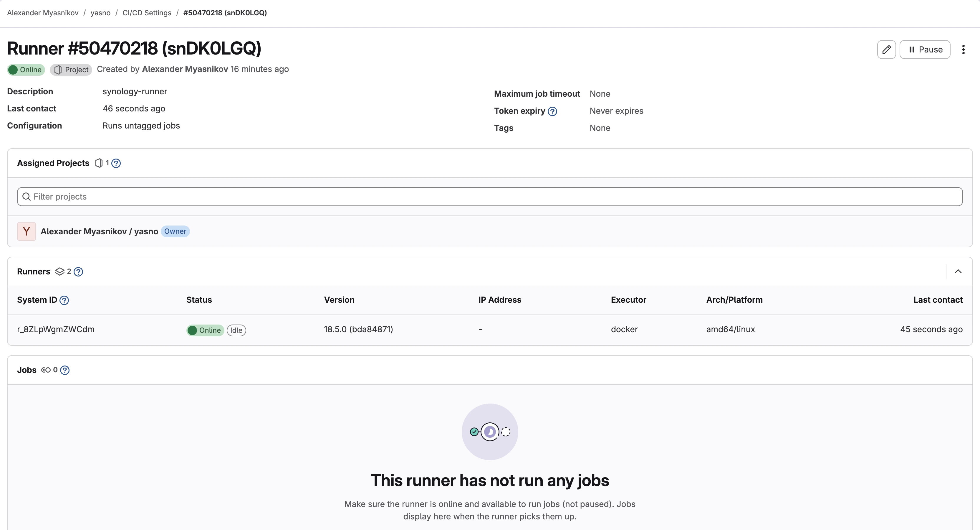980x530 pixels.
Task: Click into Filter projects search field
Action: click(x=490, y=197)
